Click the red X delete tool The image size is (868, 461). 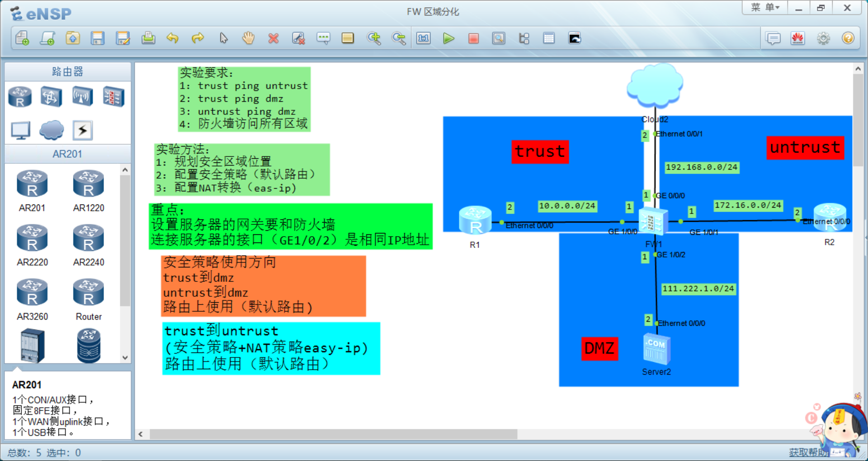coord(273,38)
